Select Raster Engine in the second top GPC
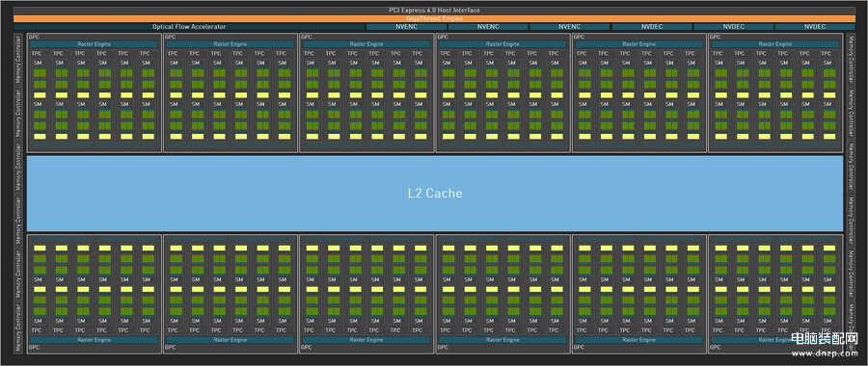This screenshot has width=868, height=366. coord(230,44)
